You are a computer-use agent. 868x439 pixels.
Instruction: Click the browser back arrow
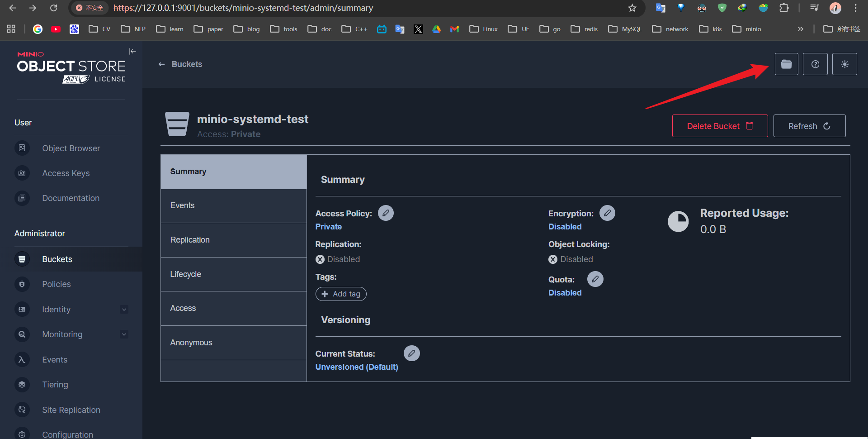13,8
